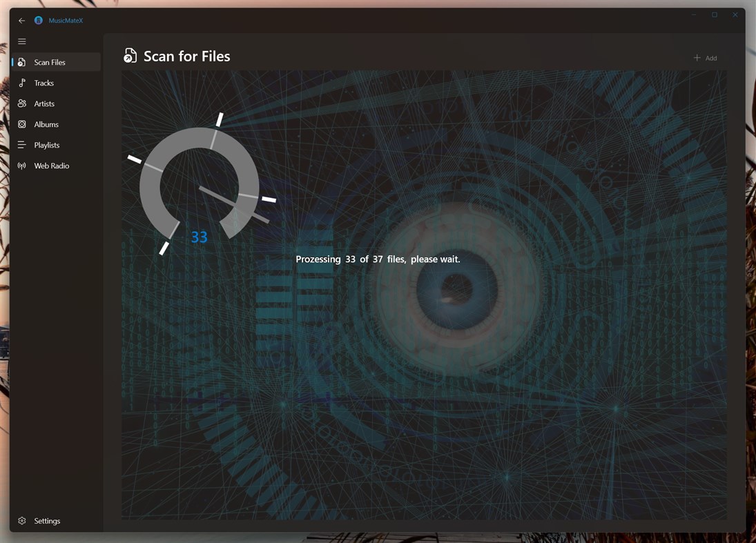Viewport: 756px width, 543px height.
Task: Click the circular scan progress ring
Action: (199, 186)
